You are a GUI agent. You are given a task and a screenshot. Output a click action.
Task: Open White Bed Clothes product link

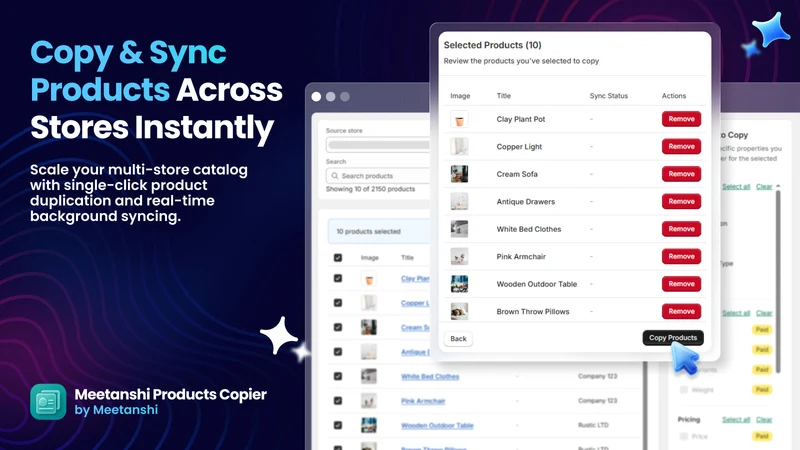pyautogui.click(x=430, y=377)
